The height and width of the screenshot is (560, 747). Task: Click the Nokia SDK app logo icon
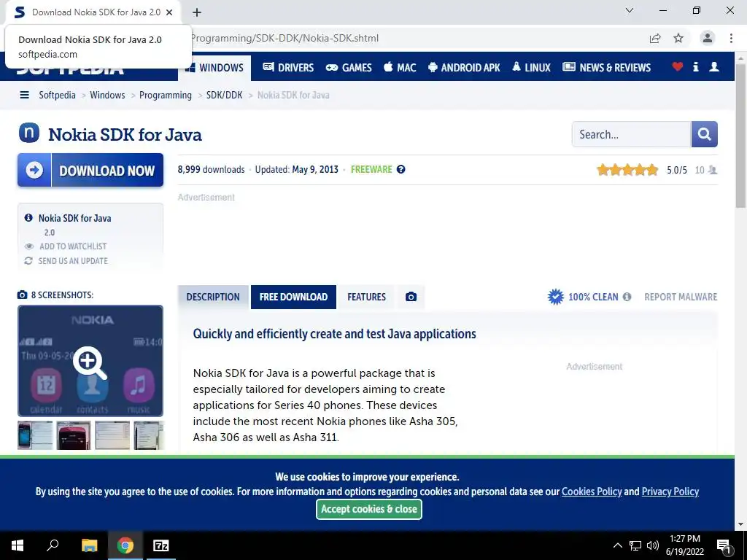click(x=29, y=133)
